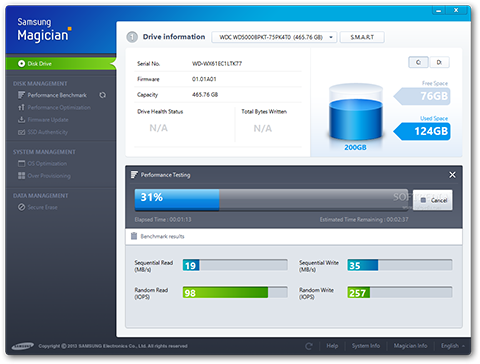Cancel the running performance test

(433, 200)
